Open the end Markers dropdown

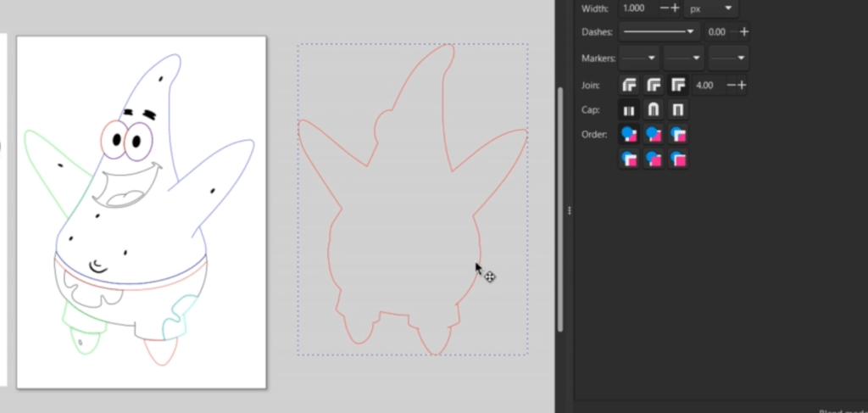point(729,58)
